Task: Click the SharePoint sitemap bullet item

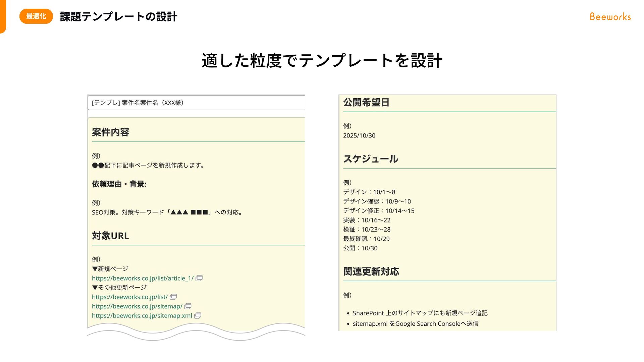Action: pyautogui.click(x=420, y=313)
